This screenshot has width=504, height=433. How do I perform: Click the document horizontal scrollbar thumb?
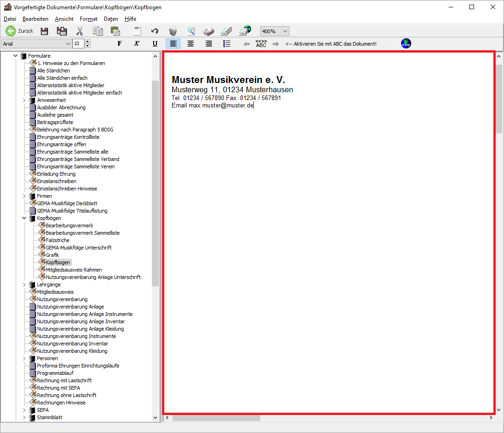(x=216, y=418)
